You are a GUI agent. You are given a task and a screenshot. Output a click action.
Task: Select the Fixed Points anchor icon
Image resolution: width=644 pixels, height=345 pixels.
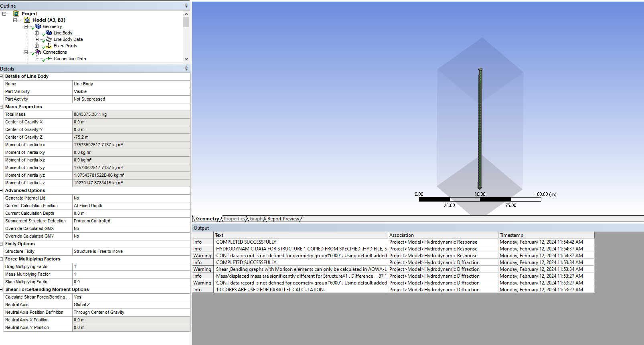coord(49,46)
